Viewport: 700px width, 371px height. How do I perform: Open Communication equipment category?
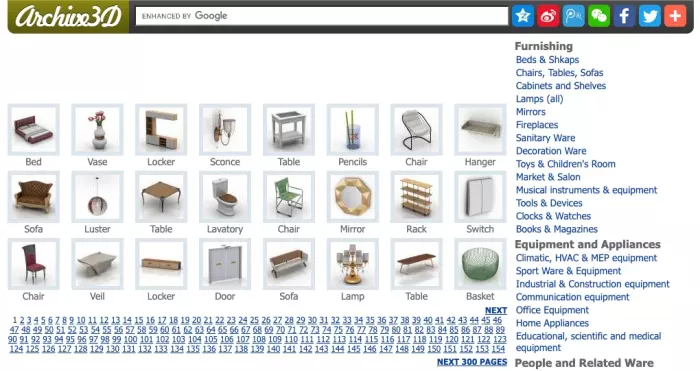coord(572,297)
